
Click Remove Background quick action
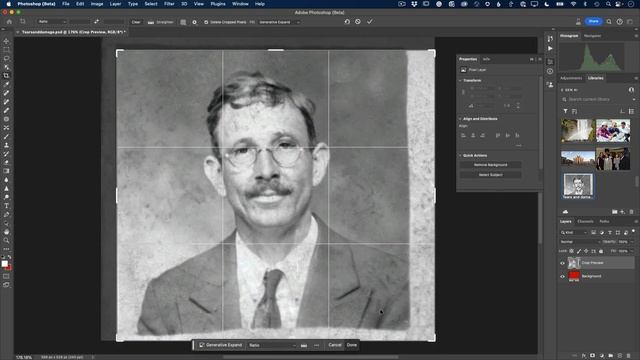(x=490, y=165)
